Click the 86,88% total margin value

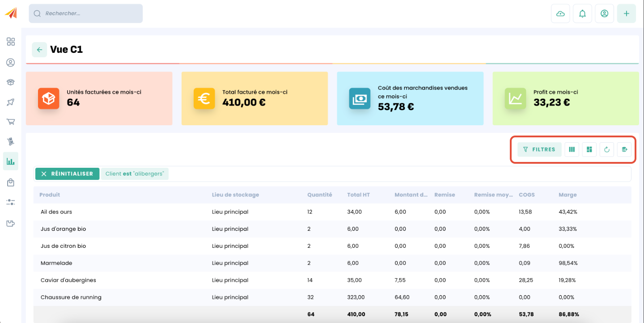pos(568,314)
